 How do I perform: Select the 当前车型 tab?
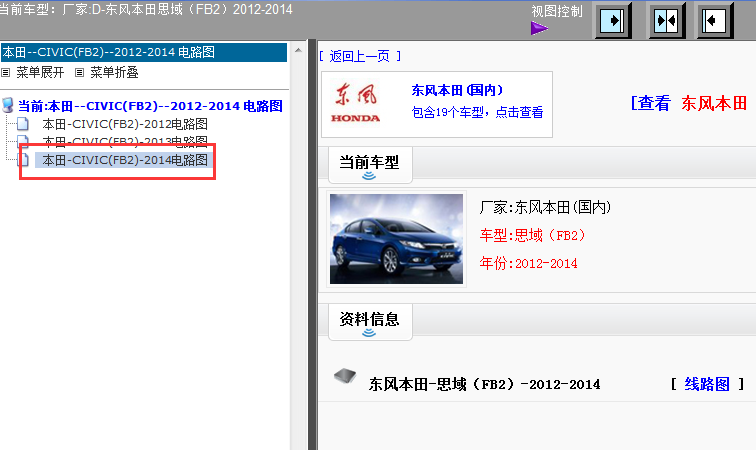[x=370, y=164]
